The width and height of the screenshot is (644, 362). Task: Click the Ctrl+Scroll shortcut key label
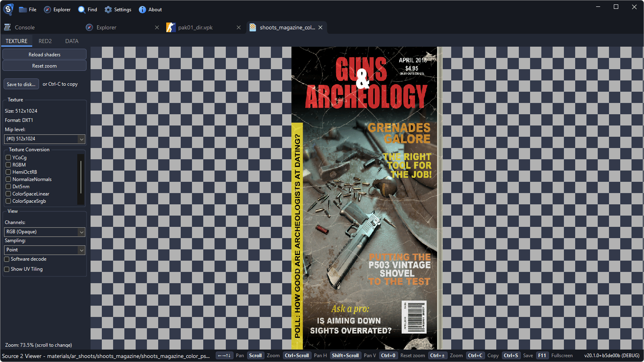coord(297,356)
